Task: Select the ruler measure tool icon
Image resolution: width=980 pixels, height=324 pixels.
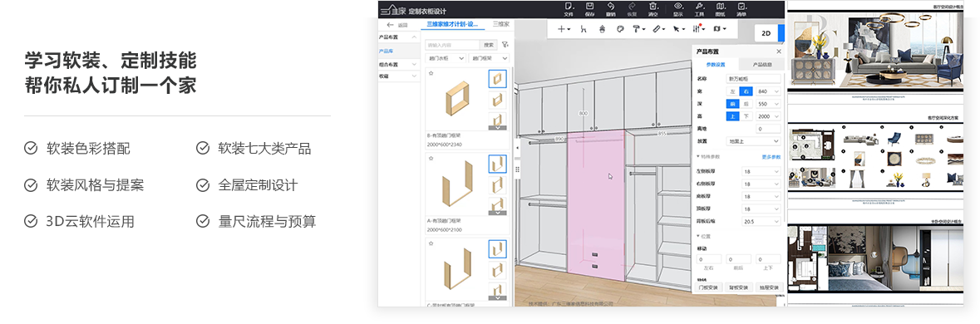Action: click(x=657, y=29)
